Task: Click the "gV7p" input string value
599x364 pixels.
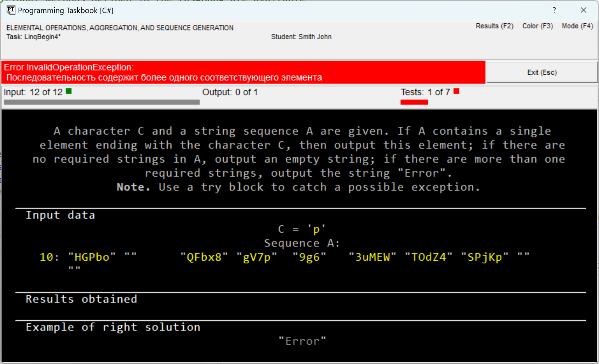Action: click(257, 257)
